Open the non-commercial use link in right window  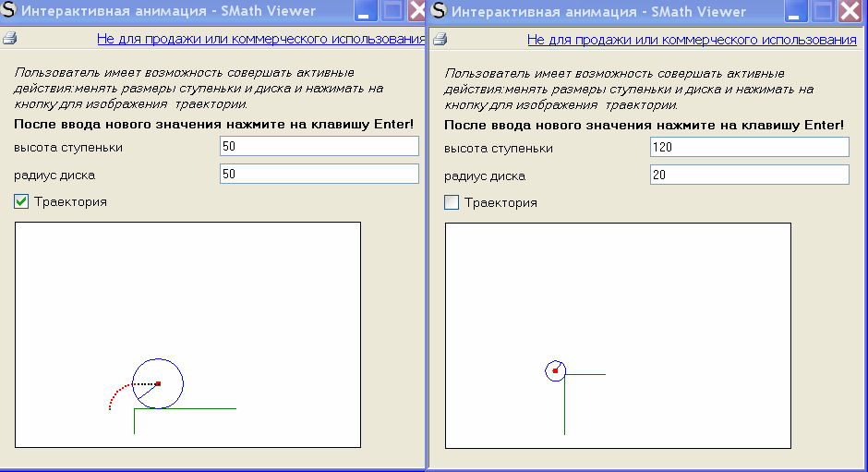pos(692,40)
